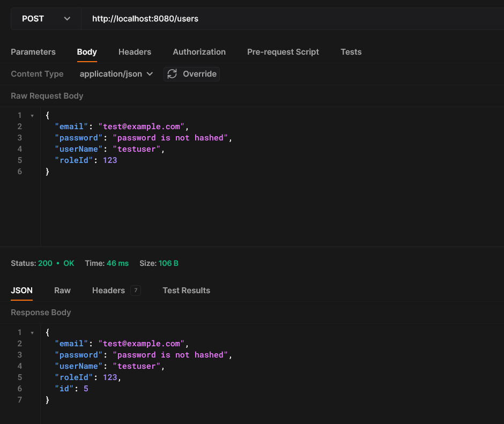Click the refresh icon in Override button
Screen dimensions: 504x424
[172, 74]
